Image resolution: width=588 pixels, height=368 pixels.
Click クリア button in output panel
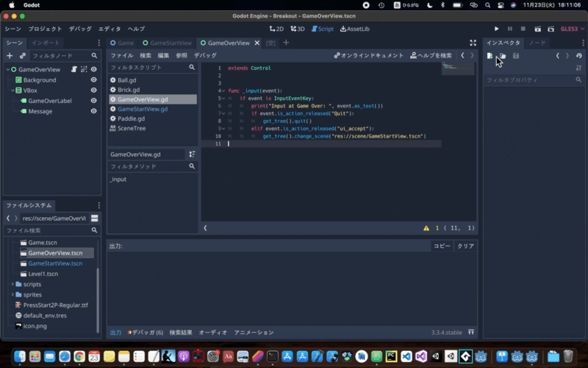[x=466, y=246]
